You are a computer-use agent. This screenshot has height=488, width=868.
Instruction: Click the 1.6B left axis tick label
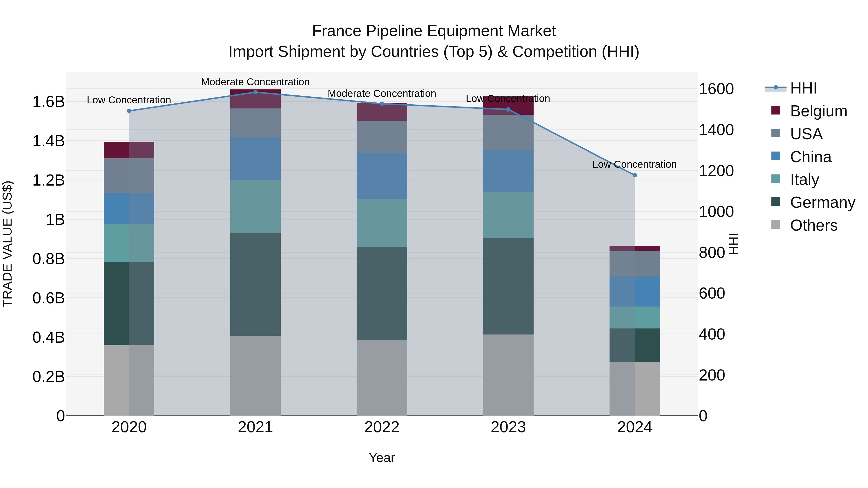[48, 102]
